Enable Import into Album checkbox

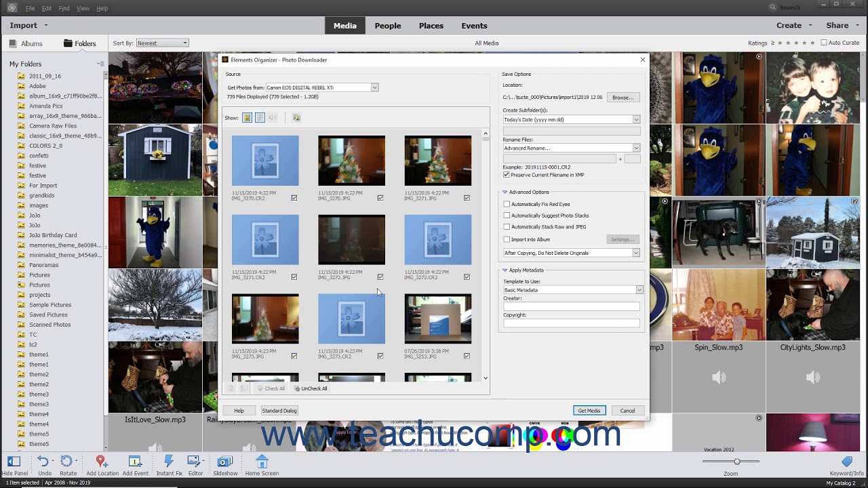[x=507, y=239]
